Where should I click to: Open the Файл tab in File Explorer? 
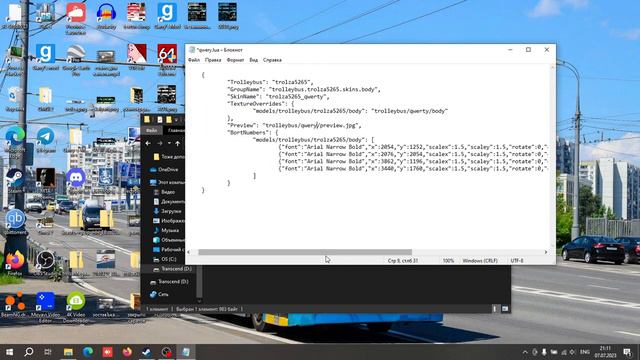click(152, 130)
